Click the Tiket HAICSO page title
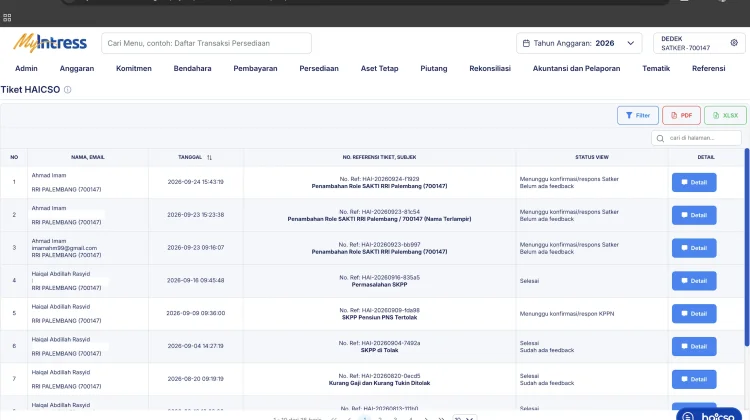Screen dimensions: 750x420 point(30,89)
